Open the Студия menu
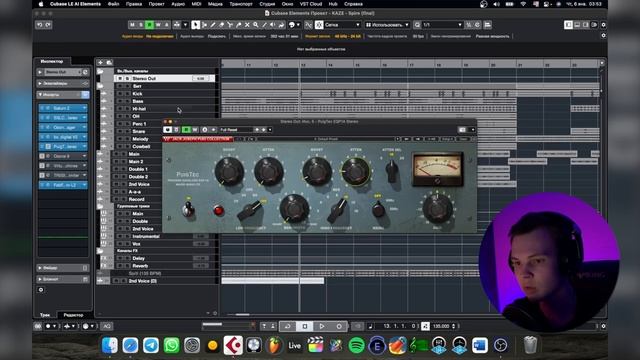The width and height of the screenshot is (640, 360). click(267, 4)
